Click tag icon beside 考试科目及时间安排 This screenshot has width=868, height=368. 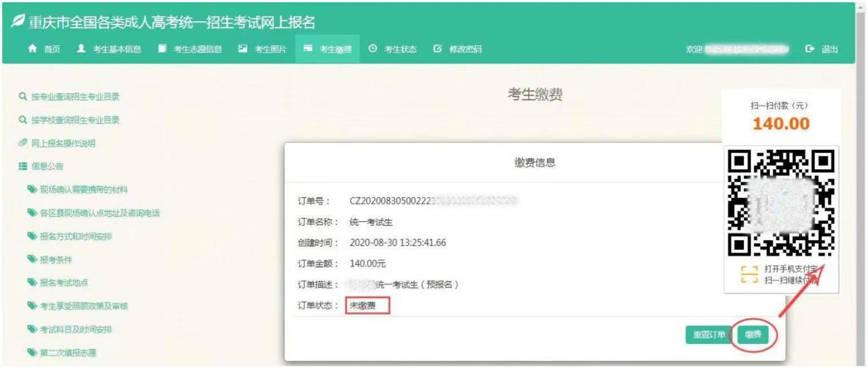coord(31,330)
